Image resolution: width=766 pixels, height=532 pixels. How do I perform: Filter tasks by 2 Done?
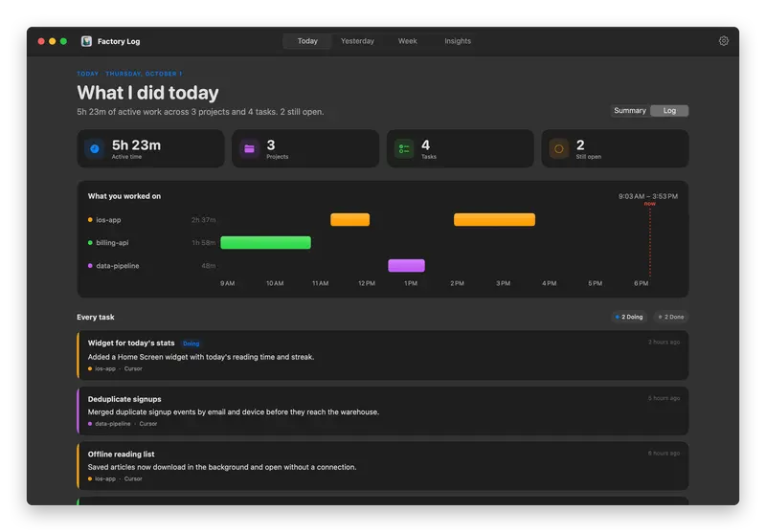point(671,317)
